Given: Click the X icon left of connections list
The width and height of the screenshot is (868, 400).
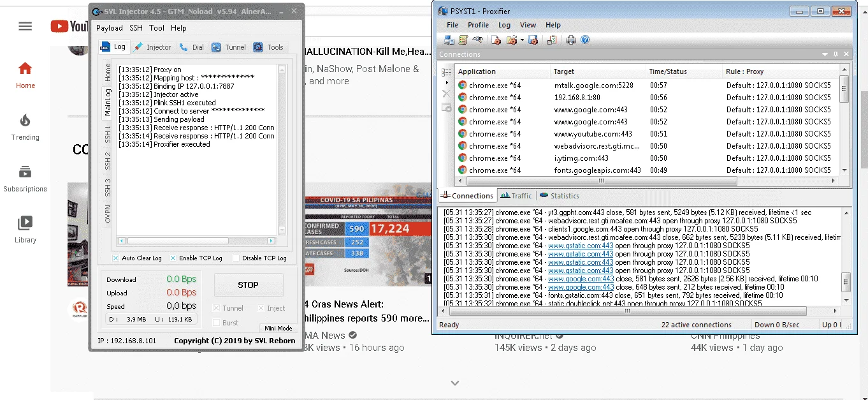Looking at the screenshot, I should [446, 94].
